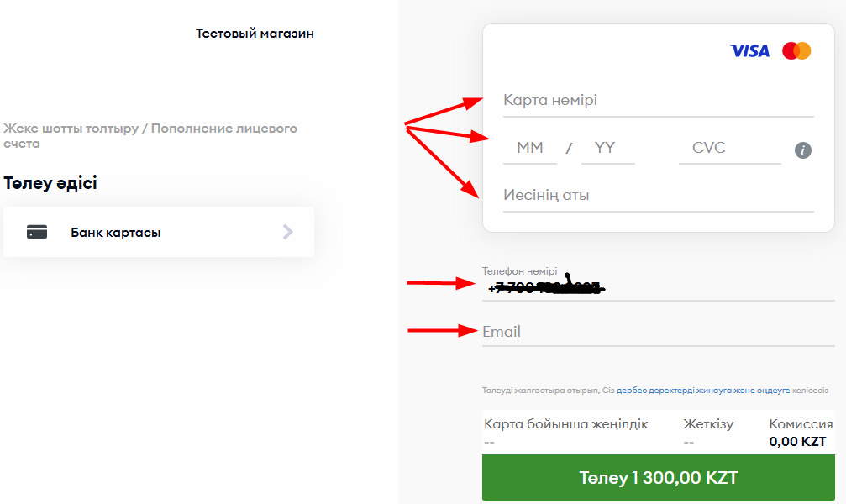Viewport: 846px width, 504px height.
Task: Focus the Email input field
Action: click(659, 332)
